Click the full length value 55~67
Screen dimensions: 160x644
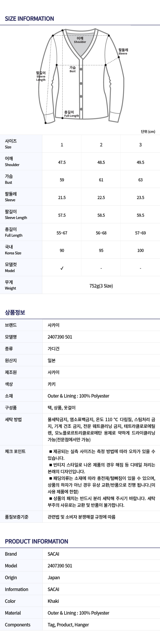[x=62, y=233]
